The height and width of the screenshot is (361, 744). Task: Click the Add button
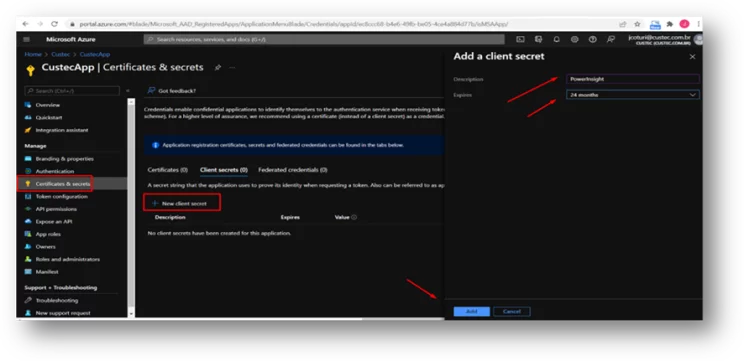coord(472,312)
